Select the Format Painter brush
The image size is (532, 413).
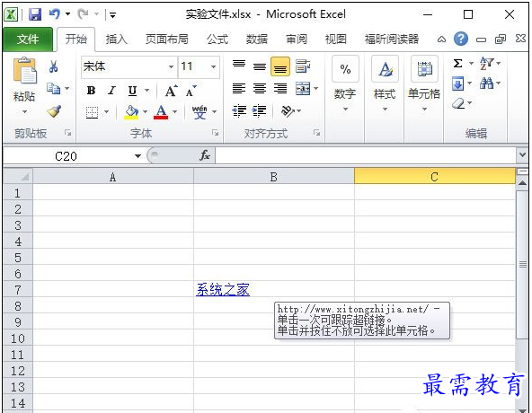click(x=54, y=110)
